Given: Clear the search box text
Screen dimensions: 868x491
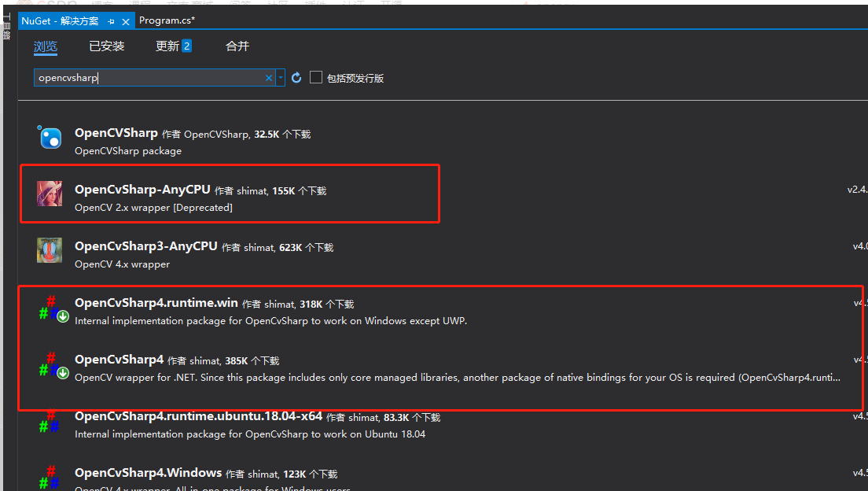Looking at the screenshot, I should (268, 78).
